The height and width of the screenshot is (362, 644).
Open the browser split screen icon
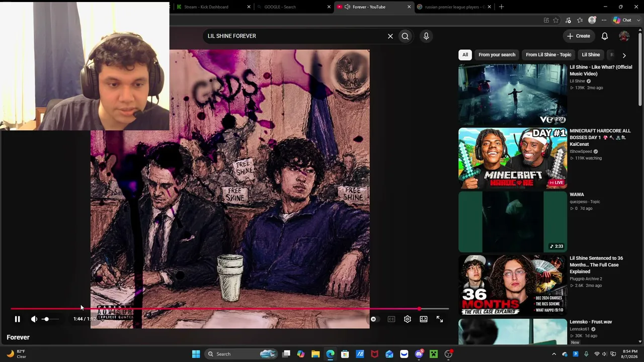[x=546, y=20]
